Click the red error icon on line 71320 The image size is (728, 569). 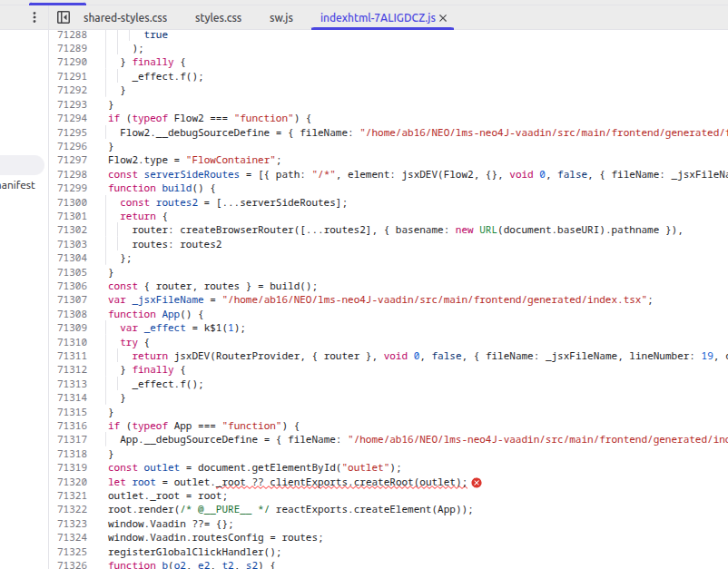click(x=477, y=483)
